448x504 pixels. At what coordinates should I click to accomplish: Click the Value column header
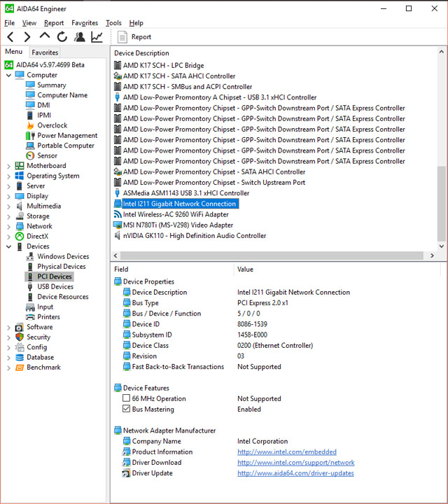point(245,269)
